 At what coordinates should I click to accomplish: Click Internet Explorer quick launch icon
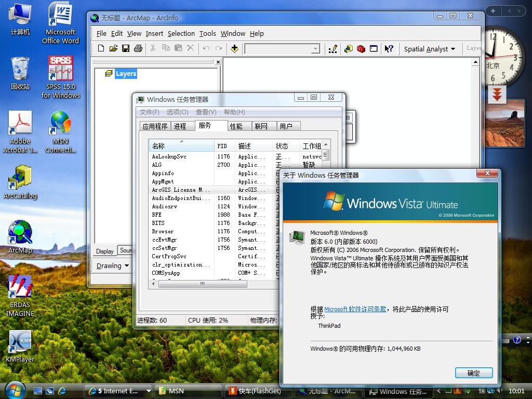point(62,391)
